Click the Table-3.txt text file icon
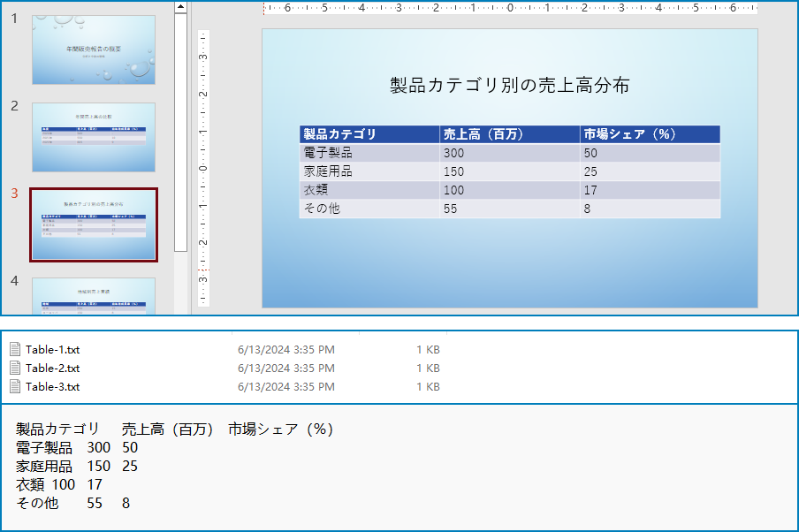 click(x=15, y=386)
